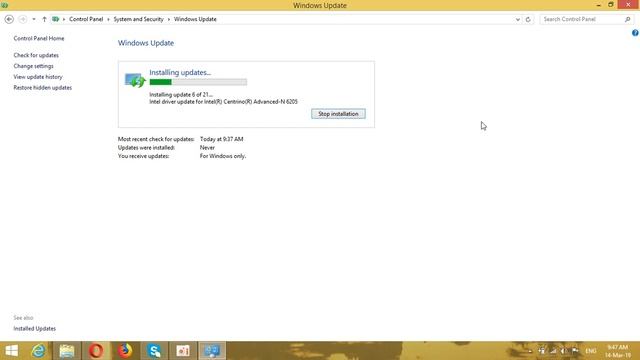This screenshot has height=360, width=640.
Task: Open the taskbar clock and date
Action: tap(618, 351)
